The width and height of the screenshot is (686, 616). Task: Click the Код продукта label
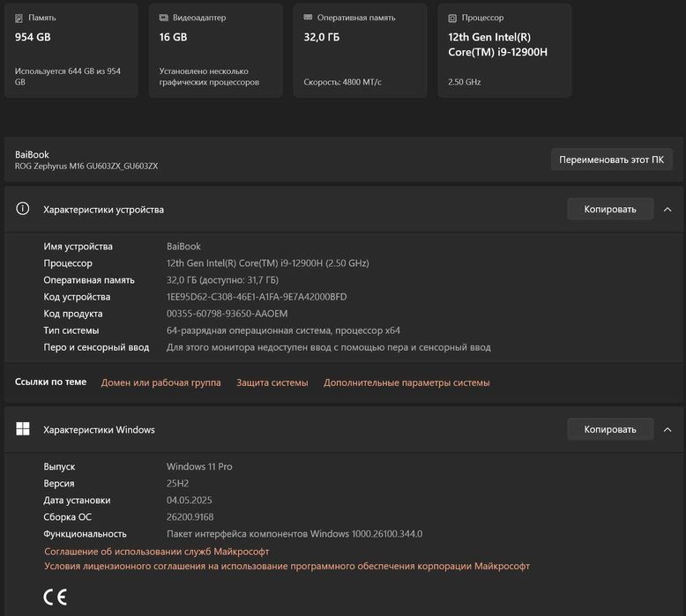coord(73,314)
